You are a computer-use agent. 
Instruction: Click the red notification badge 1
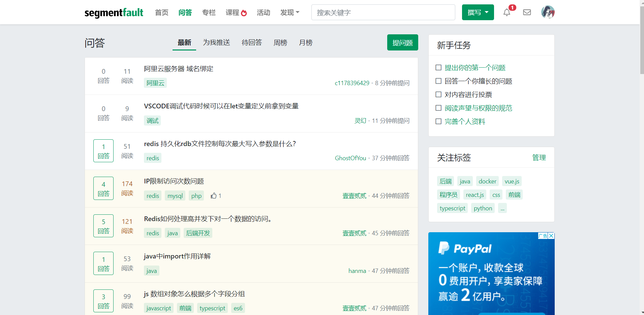click(512, 7)
